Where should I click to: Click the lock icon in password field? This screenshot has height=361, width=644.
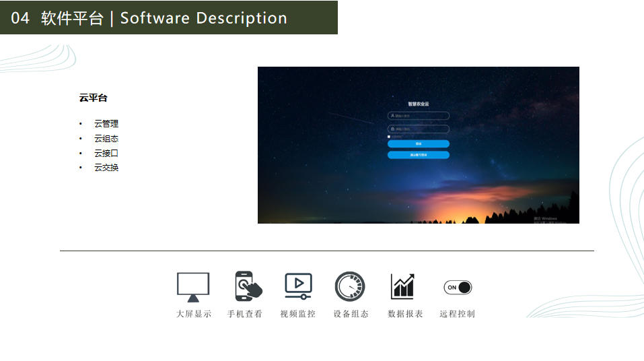point(392,129)
